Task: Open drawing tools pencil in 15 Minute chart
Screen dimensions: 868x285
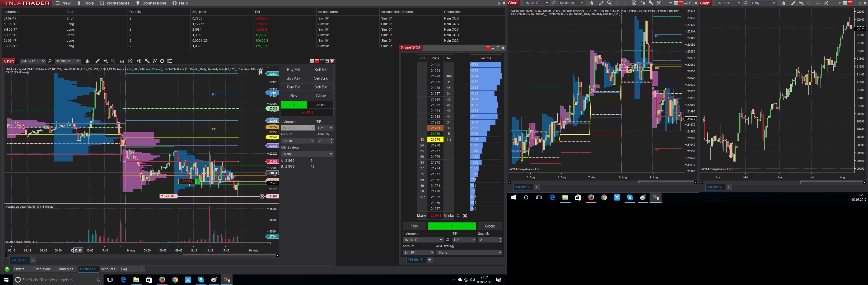Action: coord(97,61)
